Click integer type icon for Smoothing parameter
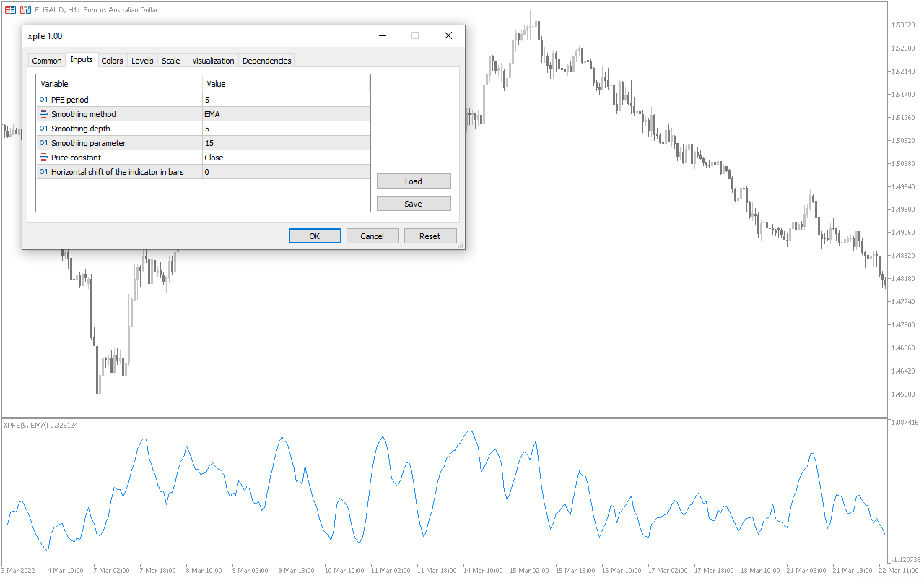924x578 pixels. pos(44,143)
